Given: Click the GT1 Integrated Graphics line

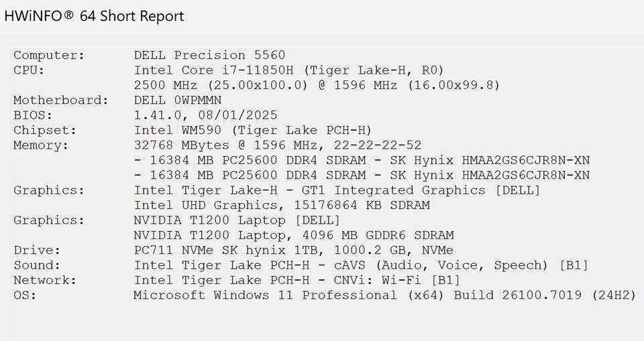Looking at the screenshot, I should 337,190.
